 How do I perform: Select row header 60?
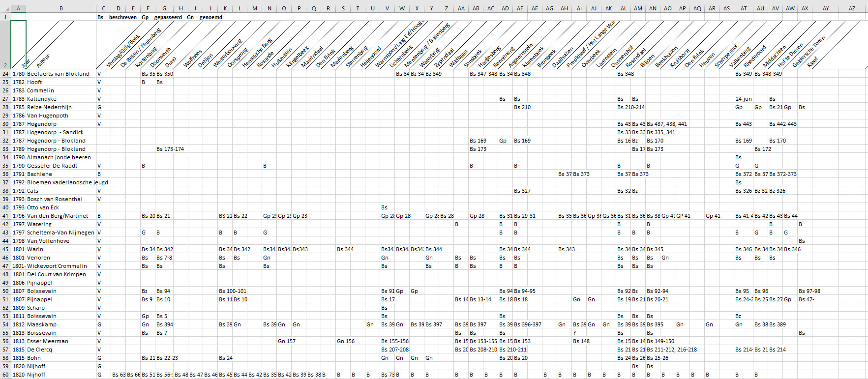pos(5,375)
